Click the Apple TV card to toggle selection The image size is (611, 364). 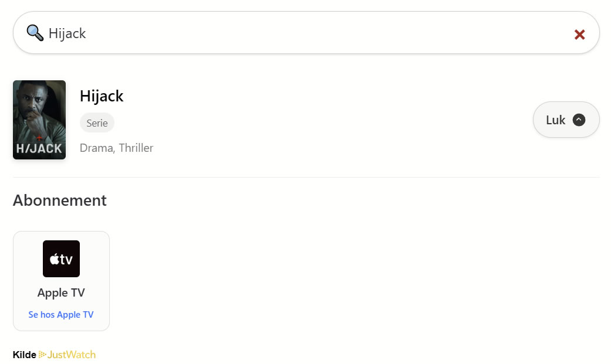click(x=61, y=281)
